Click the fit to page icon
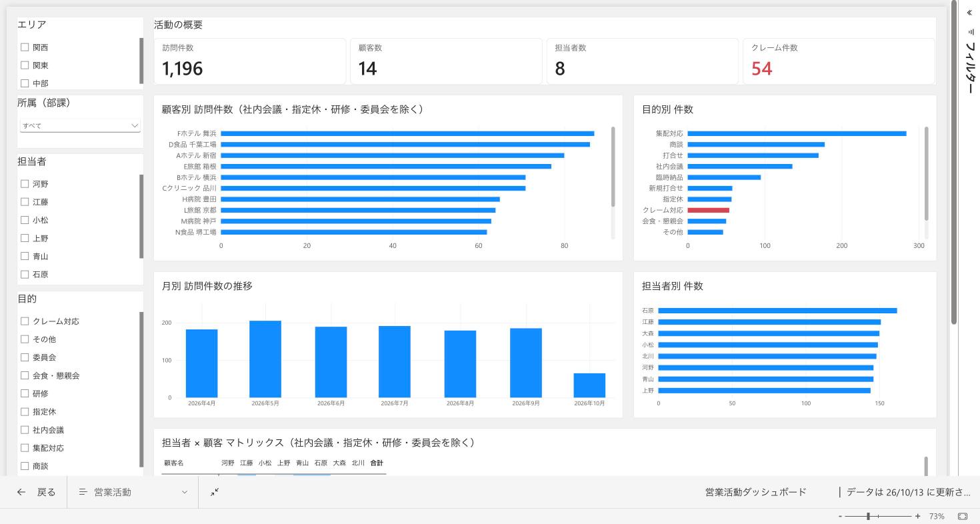 coord(963,517)
